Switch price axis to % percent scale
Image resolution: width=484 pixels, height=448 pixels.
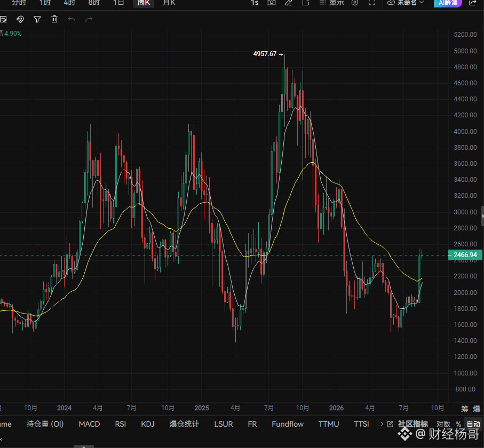click(x=458, y=424)
